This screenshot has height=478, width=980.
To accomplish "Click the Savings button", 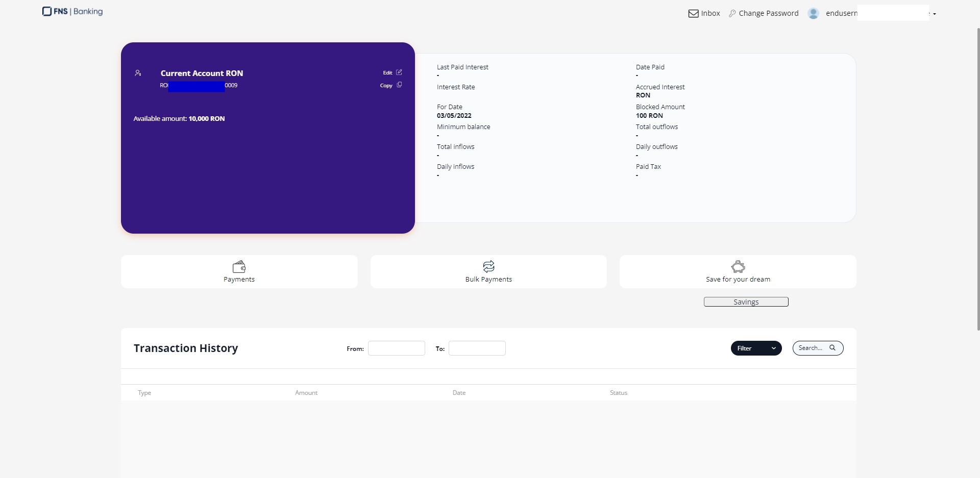I will click(746, 302).
